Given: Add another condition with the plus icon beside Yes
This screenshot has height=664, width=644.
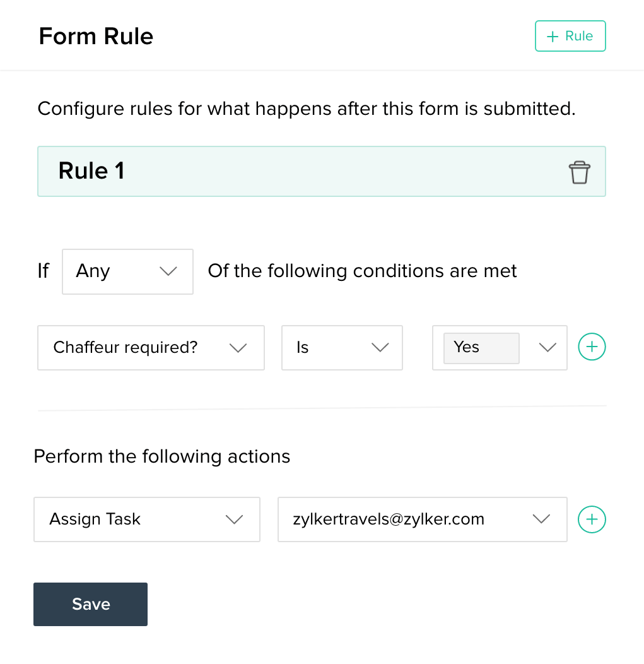Looking at the screenshot, I should (x=592, y=347).
